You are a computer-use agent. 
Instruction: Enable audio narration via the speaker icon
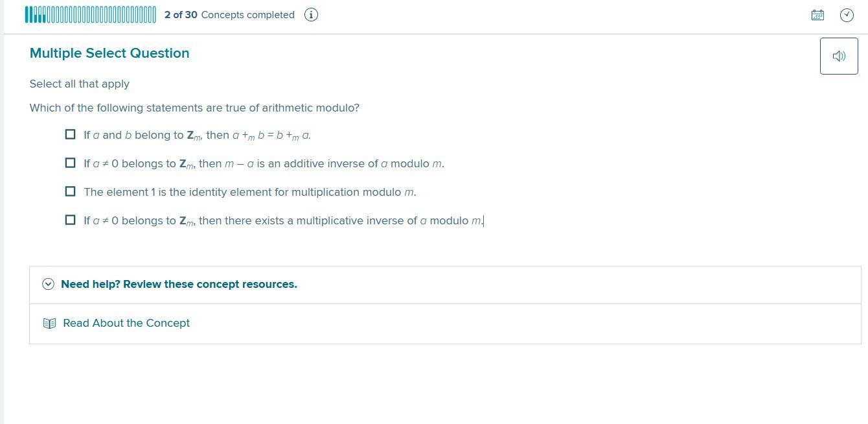point(839,56)
